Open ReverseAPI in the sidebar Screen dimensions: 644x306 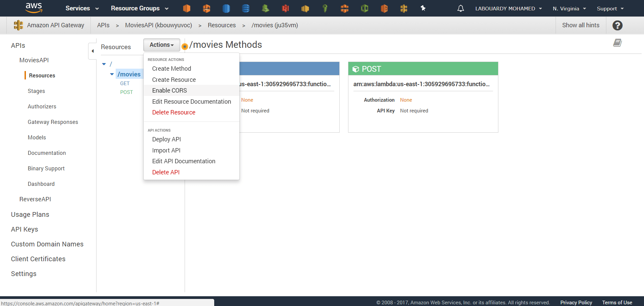pos(35,199)
